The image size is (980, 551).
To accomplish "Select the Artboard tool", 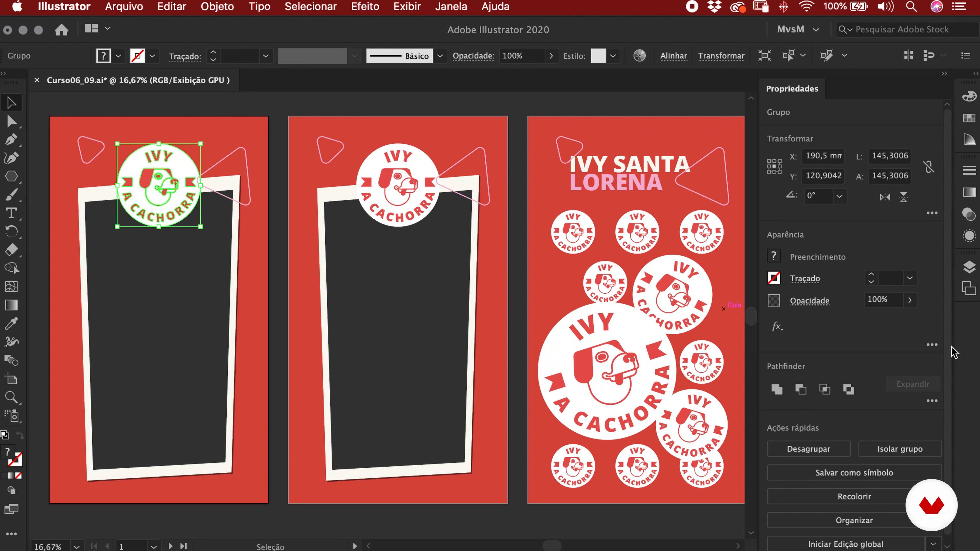I will coord(11,379).
